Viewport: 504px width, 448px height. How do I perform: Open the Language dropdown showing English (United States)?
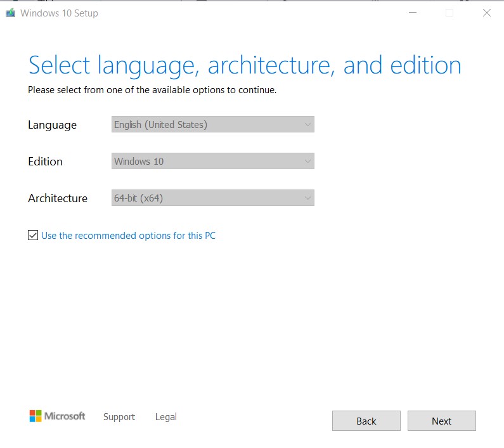click(212, 125)
